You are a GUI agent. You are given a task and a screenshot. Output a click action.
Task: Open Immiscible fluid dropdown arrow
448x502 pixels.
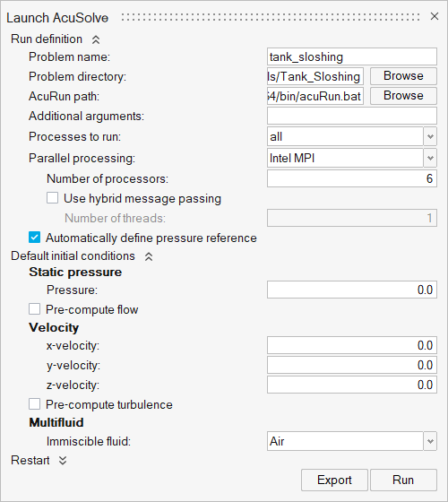(430, 441)
